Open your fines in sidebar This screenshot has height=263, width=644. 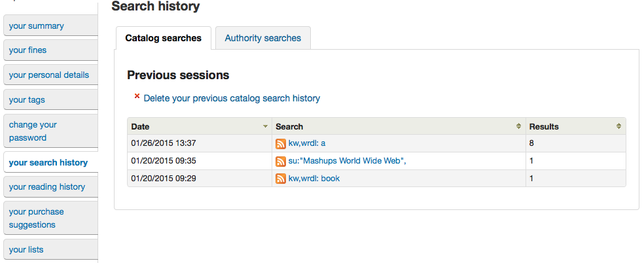[28, 50]
